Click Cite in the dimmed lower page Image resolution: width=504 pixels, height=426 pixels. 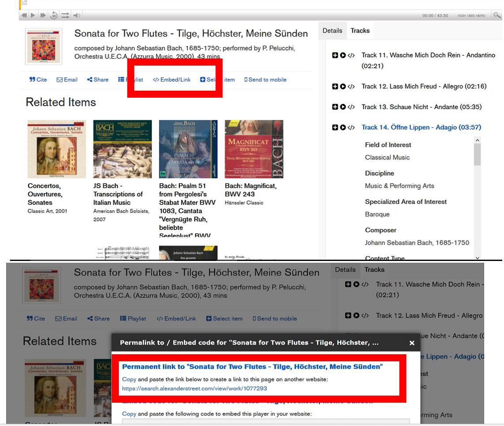[36, 319]
